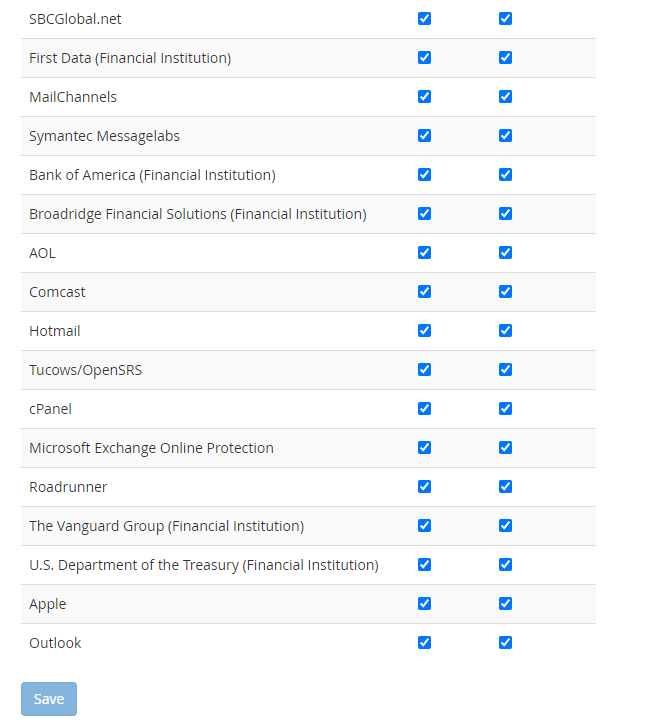Disable first checkbox for Symantec Messagelabs

[424, 136]
